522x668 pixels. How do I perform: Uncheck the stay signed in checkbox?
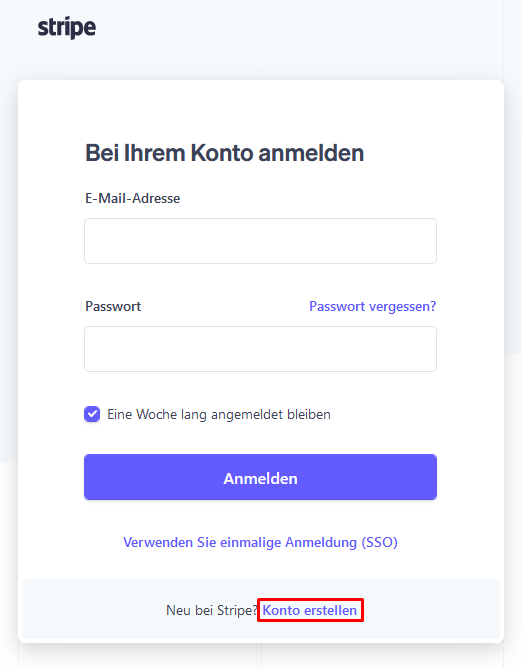click(x=92, y=414)
